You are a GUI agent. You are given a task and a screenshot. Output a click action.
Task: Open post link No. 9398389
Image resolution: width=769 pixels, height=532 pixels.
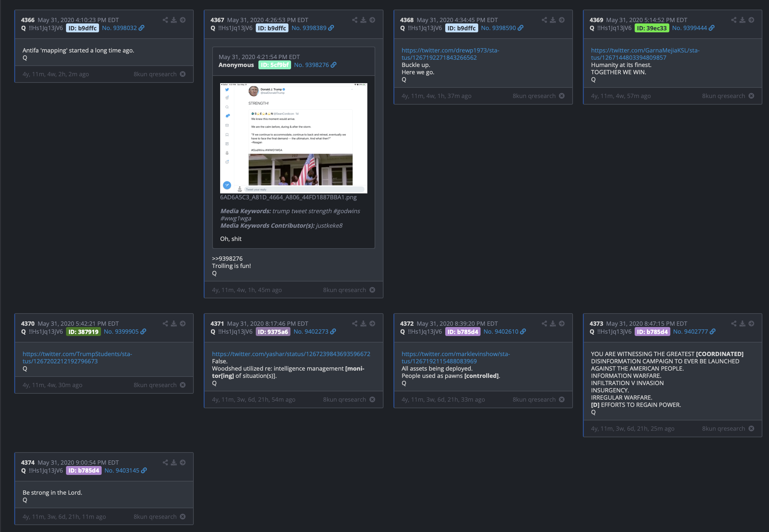pyautogui.click(x=309, y=28)
